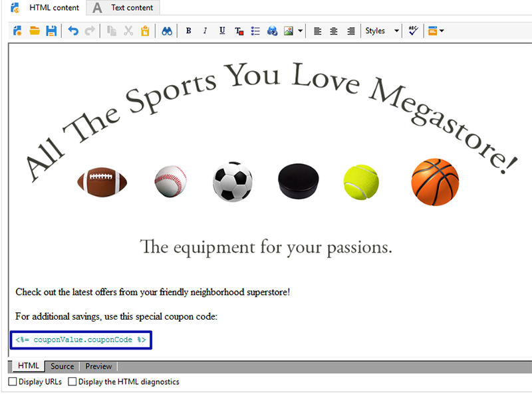
Task: Underline the selected text
Action: click(x=222, y=31)
